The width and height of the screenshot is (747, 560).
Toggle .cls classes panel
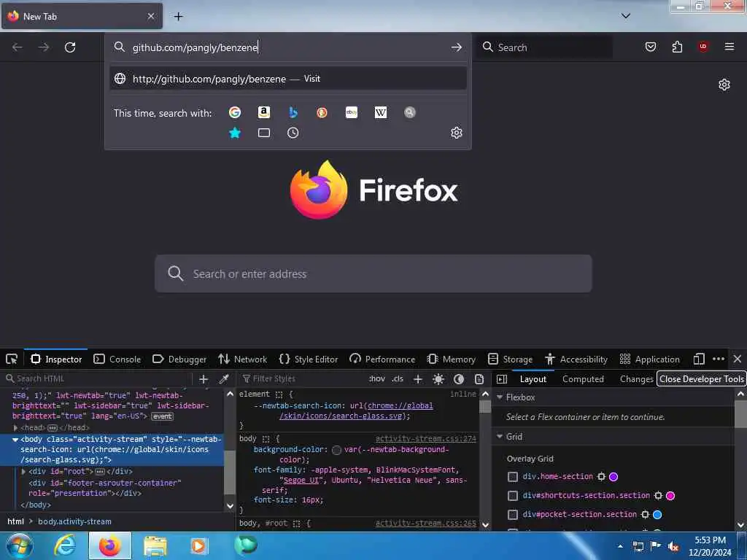(x=398, y=379)
